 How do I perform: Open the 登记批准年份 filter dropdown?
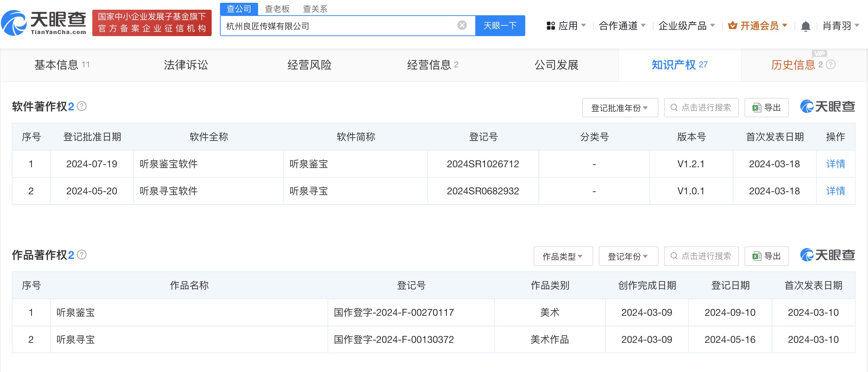click(620, 108)
